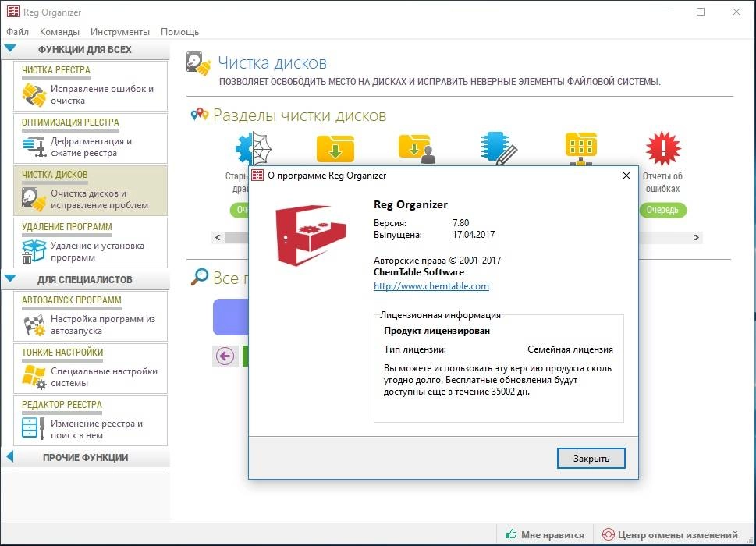Image resolution: width=756 pixels, height=546 pixels.
Task: Open the Команды menu
Action: 59,32
